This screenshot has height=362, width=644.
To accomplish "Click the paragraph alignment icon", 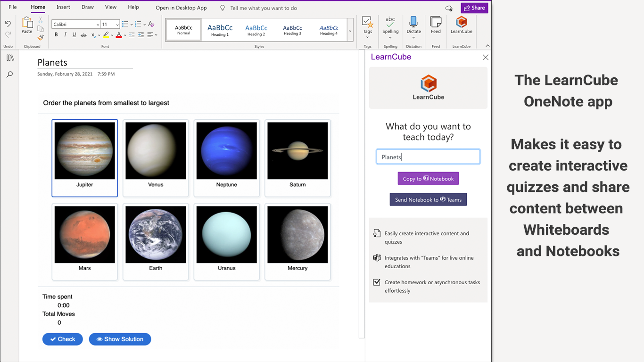I will pyautogui.click(x=150, y=35).
